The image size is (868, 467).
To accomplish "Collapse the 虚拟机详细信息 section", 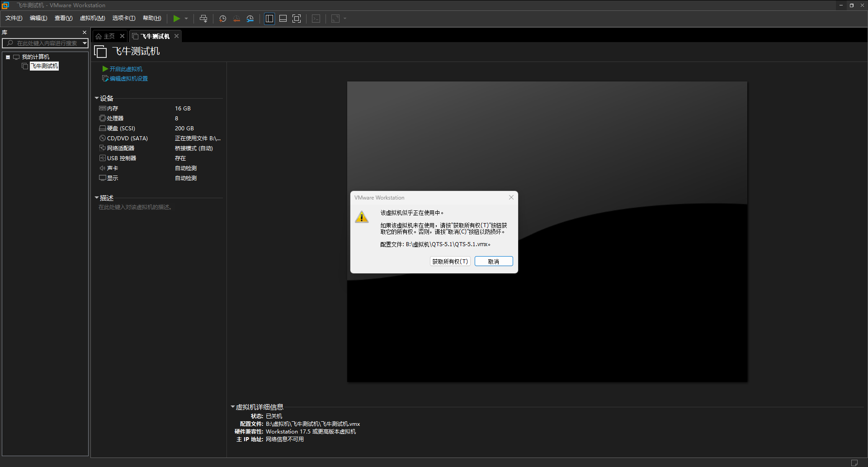I will point(233,407).
